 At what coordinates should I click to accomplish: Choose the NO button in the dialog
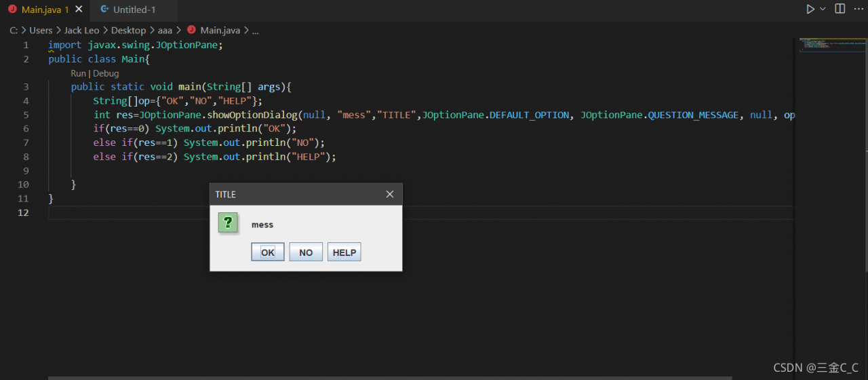pos(306,252)
